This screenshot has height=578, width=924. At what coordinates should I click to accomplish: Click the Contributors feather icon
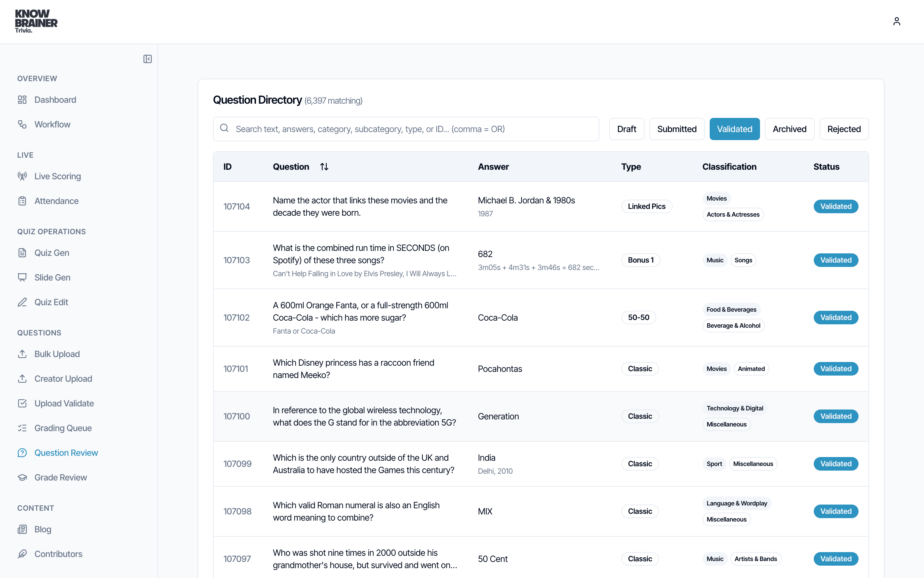click(x=22, y=554)
